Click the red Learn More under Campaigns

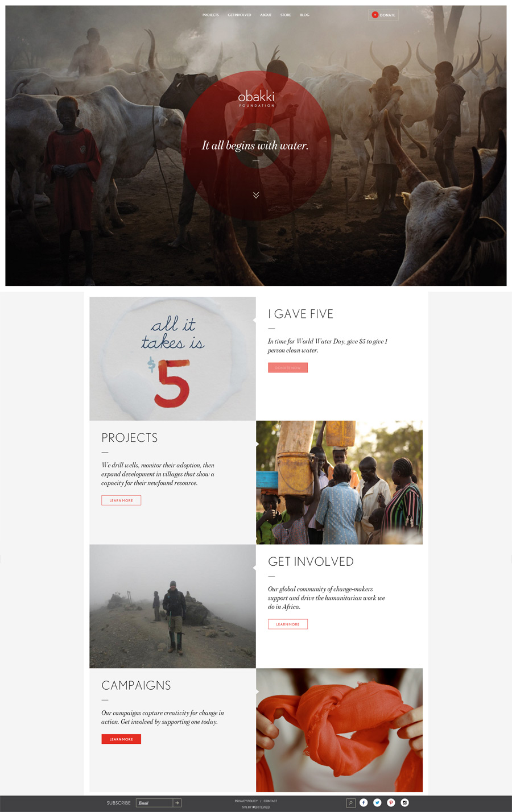point(121,739)
